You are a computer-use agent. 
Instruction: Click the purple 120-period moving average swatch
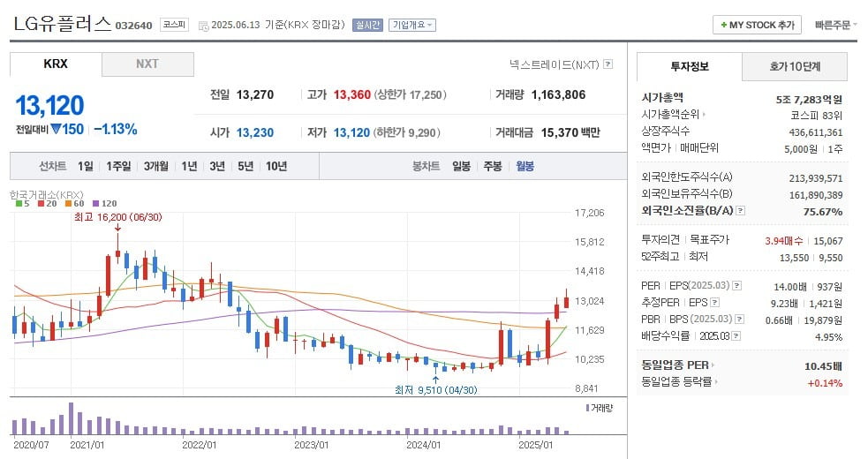(96, 203)
